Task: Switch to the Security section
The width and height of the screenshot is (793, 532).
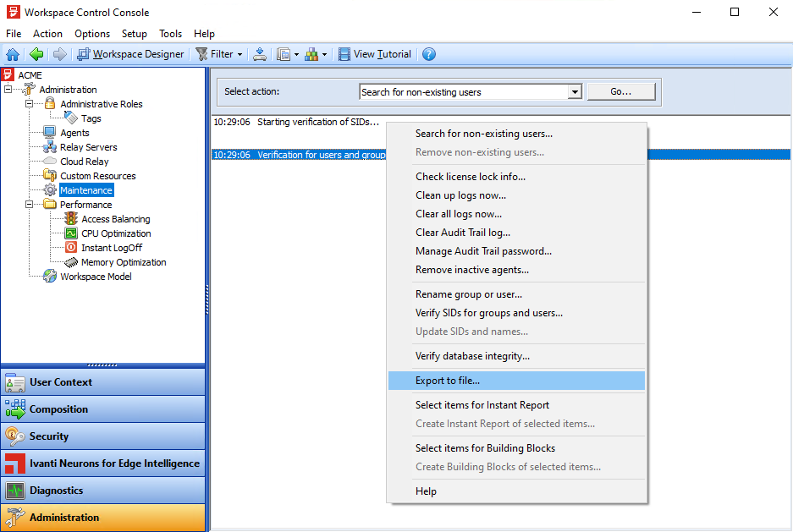Action: pyautogui.click(x=49, y=436)
